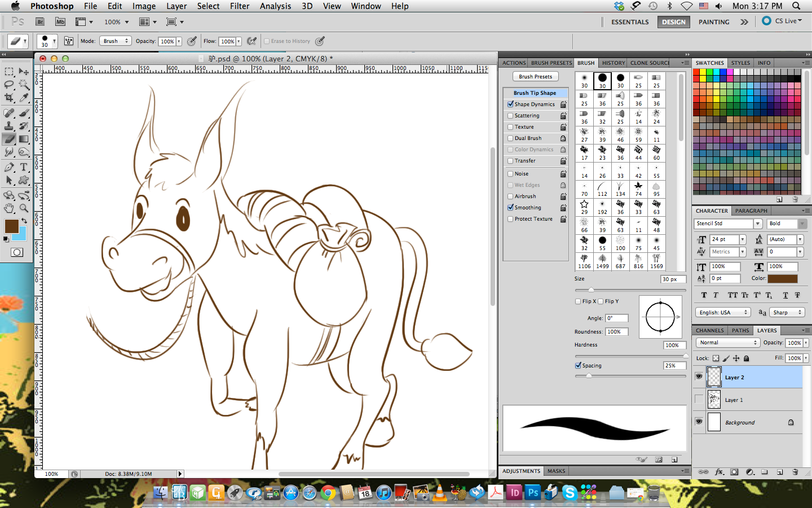Viewport: 812px width, 508px height.
Task: Select the Eraser tool
Action: [9, 139]
